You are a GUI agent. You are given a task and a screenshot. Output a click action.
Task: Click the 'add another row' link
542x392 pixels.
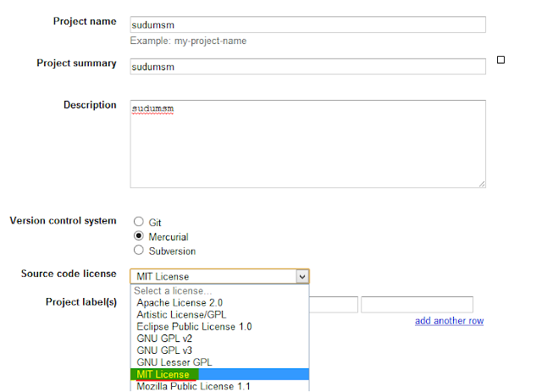(x=449, y=321)
